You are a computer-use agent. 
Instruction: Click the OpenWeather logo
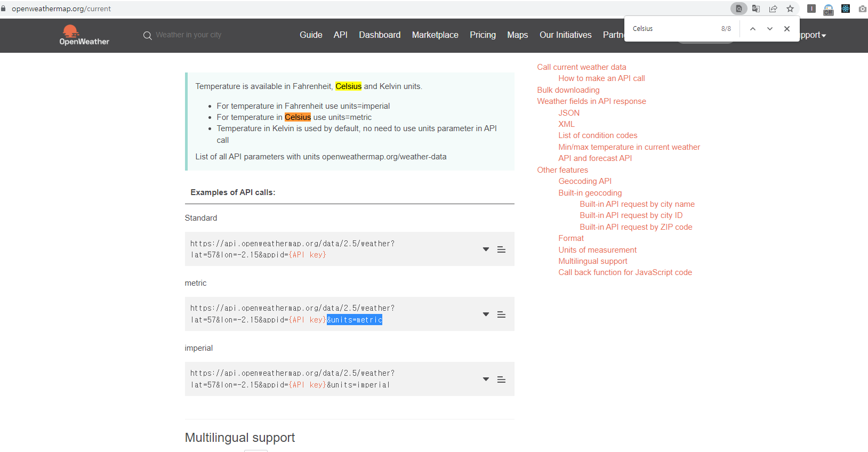pos(84,35)
